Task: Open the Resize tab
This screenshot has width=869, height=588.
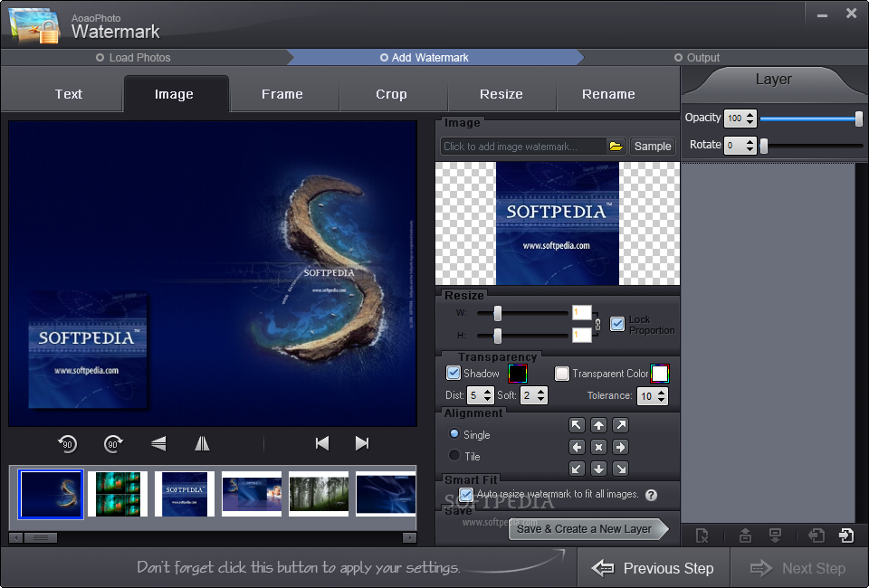Action: [x=501, y=94]
